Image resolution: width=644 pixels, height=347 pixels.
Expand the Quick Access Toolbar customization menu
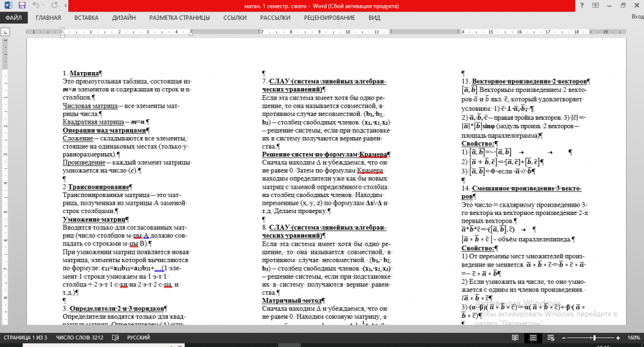pyautogui.click(x=66, y=6)
